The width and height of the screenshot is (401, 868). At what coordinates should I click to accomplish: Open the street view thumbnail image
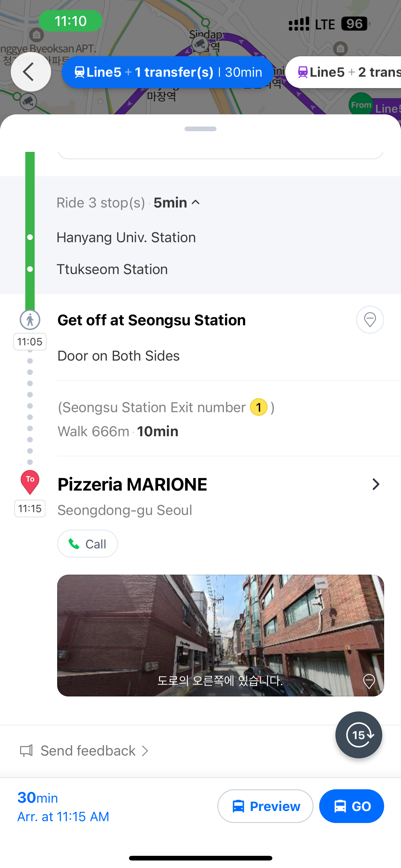point(220,635)
